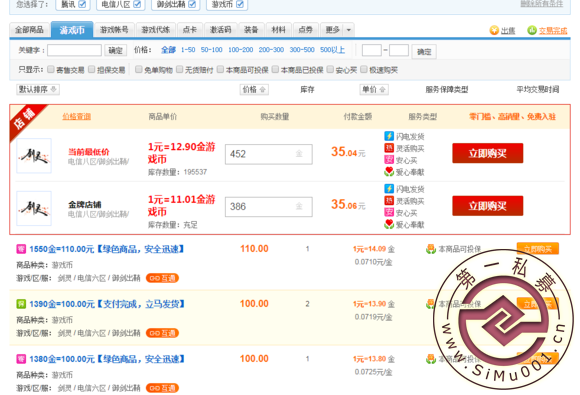Screen dimensions: 580x395
Task: Open the 激活码 tab
Action: click(220, 30)
